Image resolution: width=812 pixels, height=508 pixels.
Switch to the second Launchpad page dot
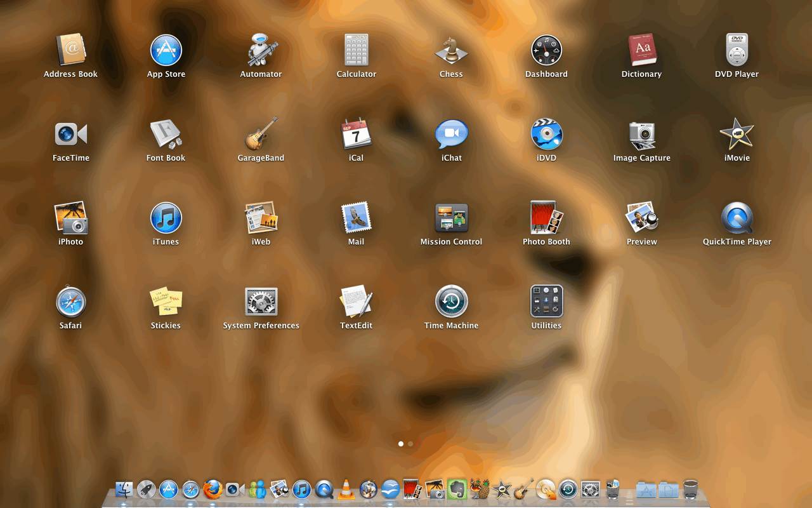(410, 444)
